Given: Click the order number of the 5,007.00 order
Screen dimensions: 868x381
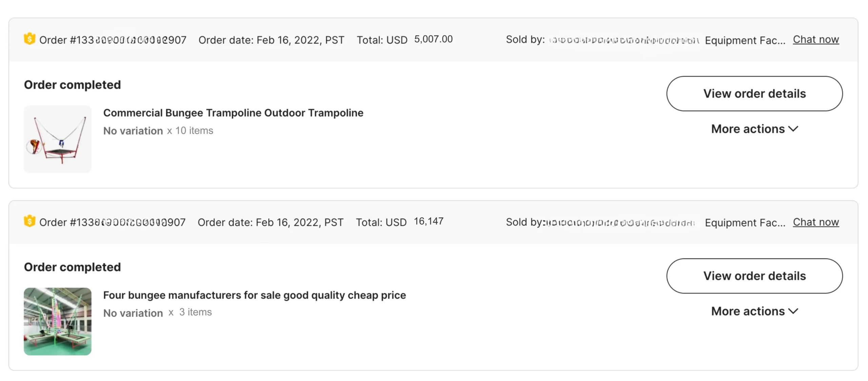Looking at the screenshot, I should pos(113,40).
